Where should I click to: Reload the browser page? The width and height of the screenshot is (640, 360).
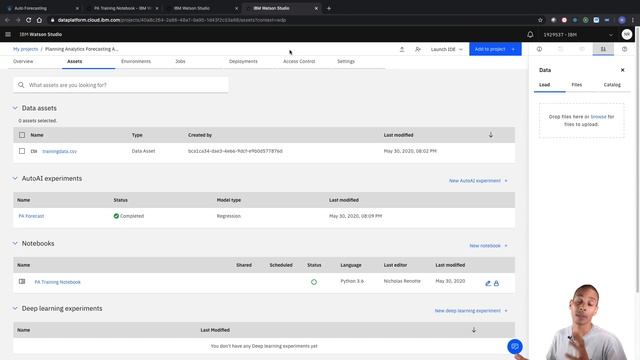(28, 20)
